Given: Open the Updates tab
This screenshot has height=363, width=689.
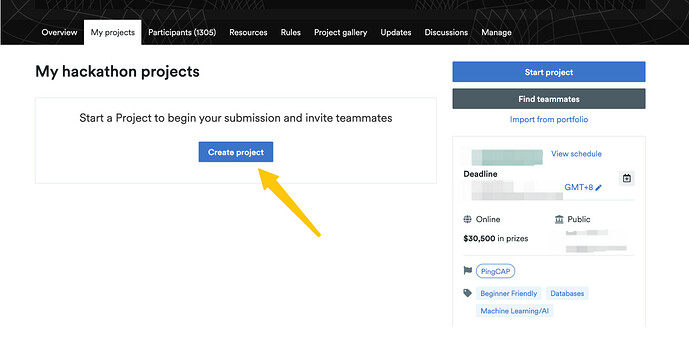Looking at the screenshot, I should 396,32.
